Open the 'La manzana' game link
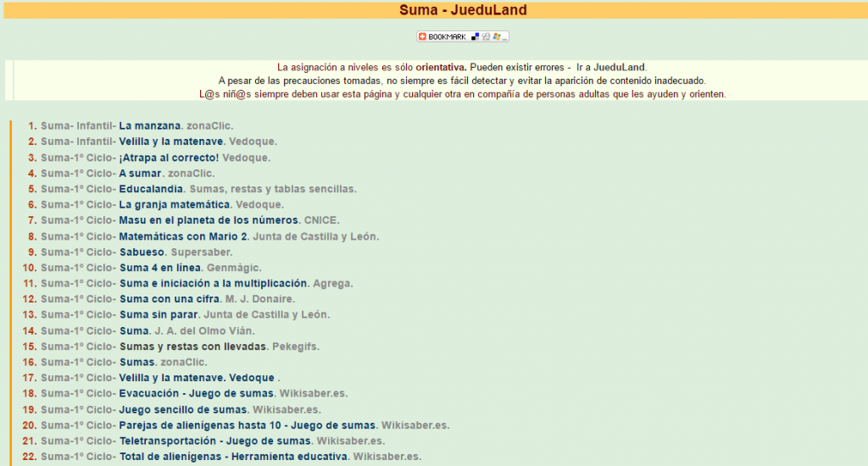Image resolution: width=868 pixels, height=466 pixels. pyautogui.click(x=149, y=125)
